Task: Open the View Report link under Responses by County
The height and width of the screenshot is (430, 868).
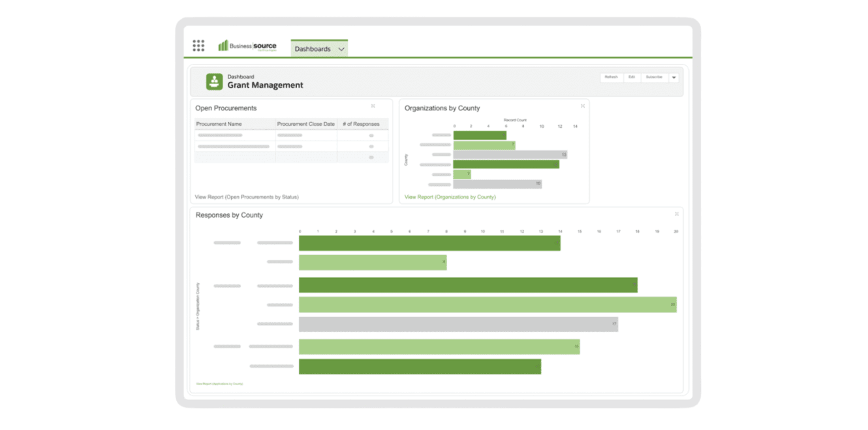Action: coord(219,384)
